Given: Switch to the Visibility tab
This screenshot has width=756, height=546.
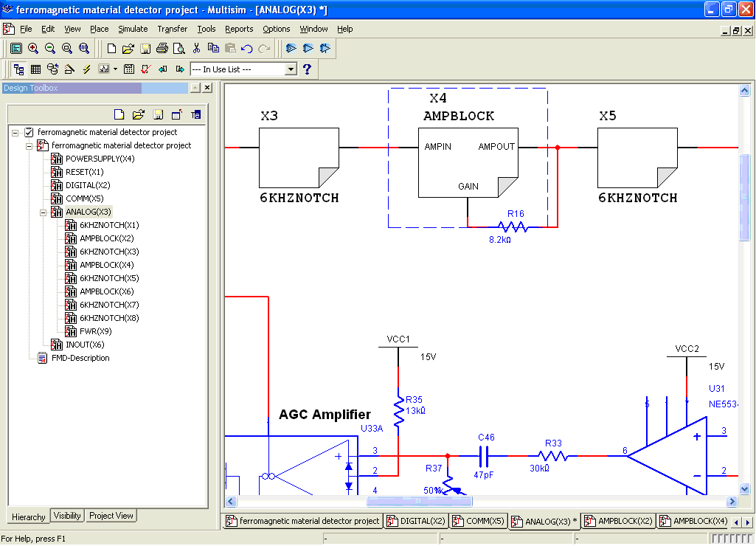Looking at the screenshot, I should pos(68,516).
